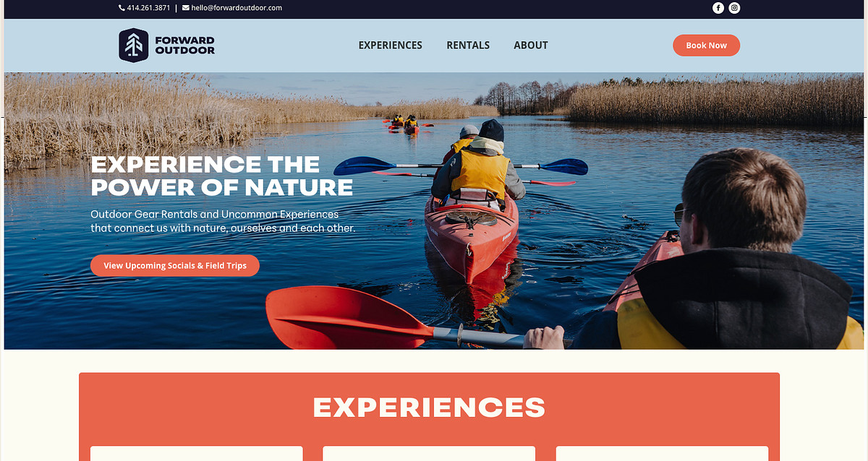Viewport: 868px width, 461px height.
Task: Click the Experience the Power of Nature headline
Action: 221,176
